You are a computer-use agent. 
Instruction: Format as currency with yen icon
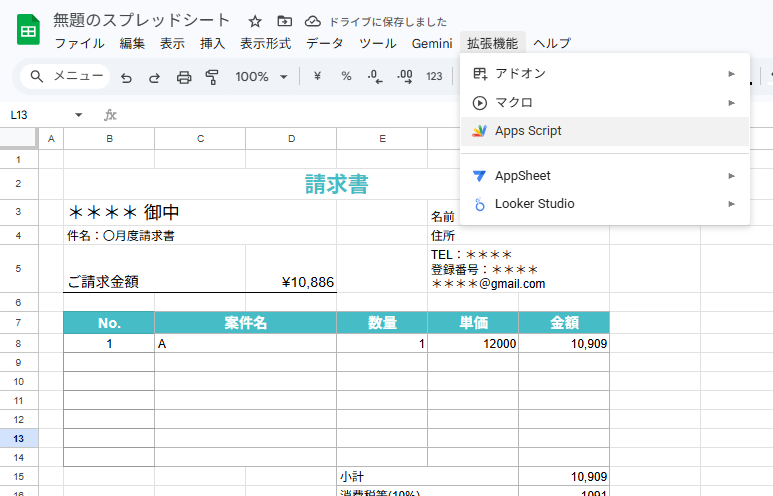click(317, 77)
